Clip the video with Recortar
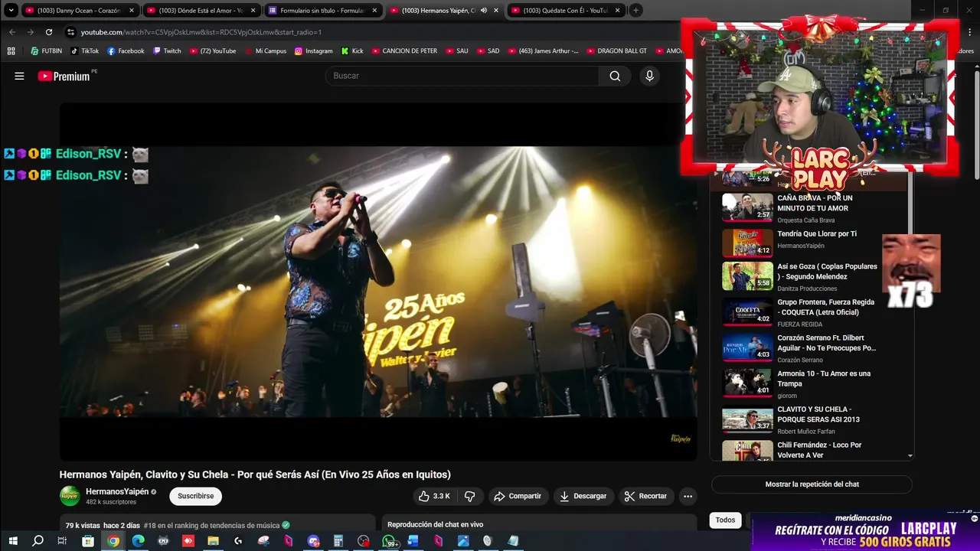The height and width of the screenshot is (551, 980). 645,496
